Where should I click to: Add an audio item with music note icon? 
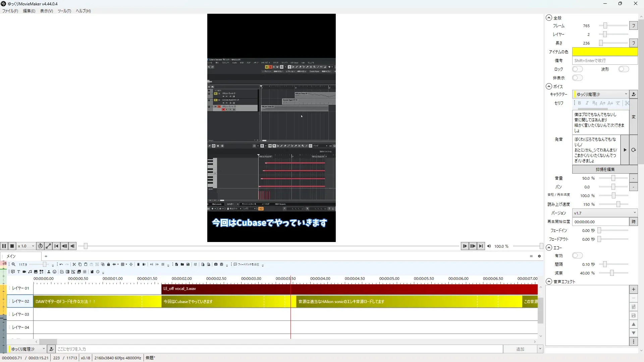click(30, 272)
